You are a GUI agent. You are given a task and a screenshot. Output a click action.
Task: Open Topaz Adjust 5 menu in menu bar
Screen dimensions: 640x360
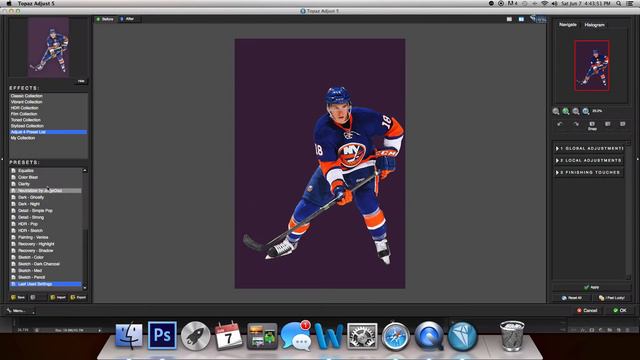pyautogui.click(x=36, y=3)
